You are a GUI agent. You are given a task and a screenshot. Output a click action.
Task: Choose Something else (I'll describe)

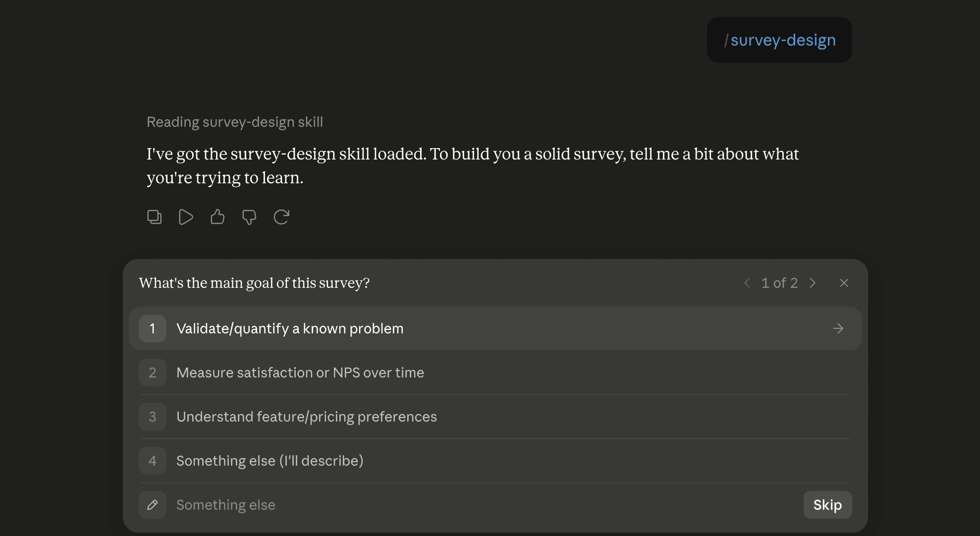pos(495,461)
